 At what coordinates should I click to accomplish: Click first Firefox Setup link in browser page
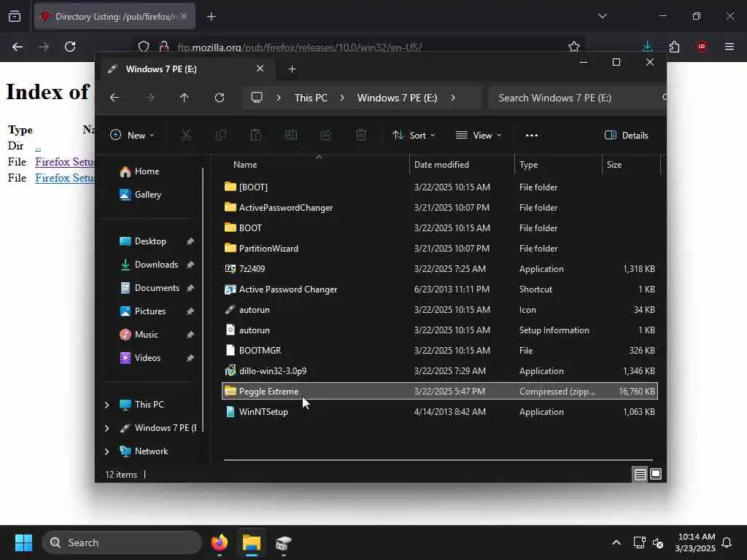pyautogui.click(x=65, y=162)
